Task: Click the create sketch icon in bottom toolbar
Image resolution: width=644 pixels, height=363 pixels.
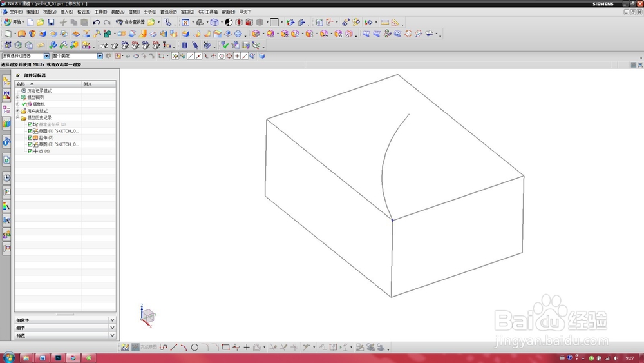Action: (125, 348)
